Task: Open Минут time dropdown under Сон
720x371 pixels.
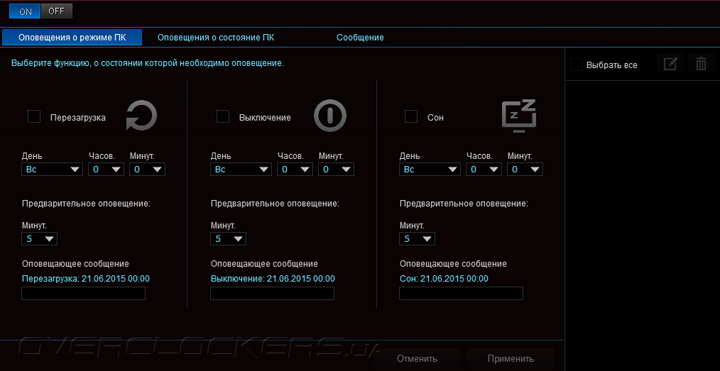Action: coord(525,169)
